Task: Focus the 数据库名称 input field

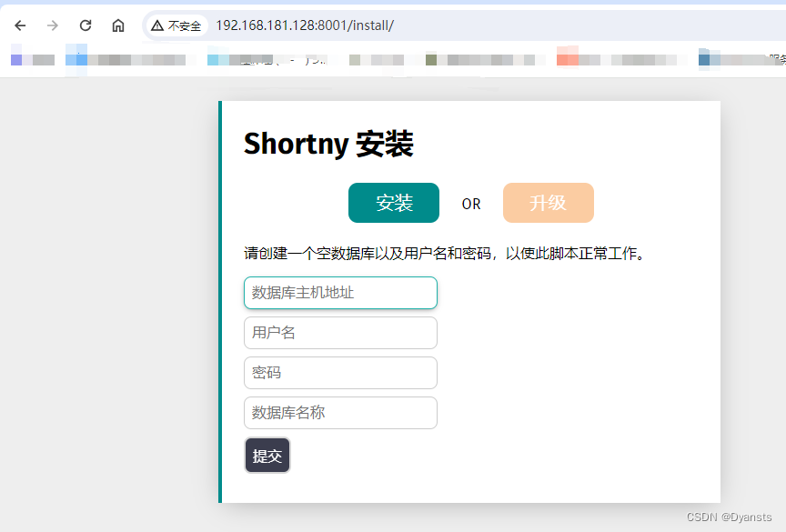Action: tap(340, 413)
